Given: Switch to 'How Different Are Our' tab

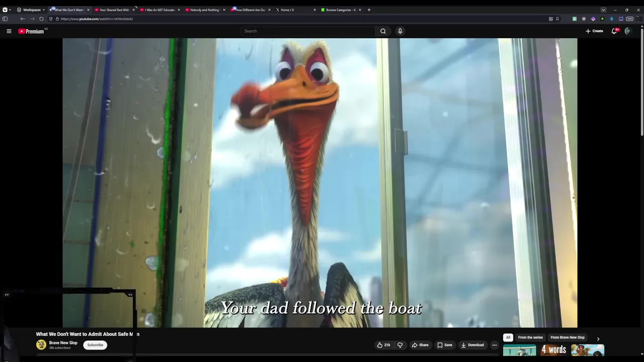Looking at the screenshot, I should pyautogui.click(x=250, y=10).
